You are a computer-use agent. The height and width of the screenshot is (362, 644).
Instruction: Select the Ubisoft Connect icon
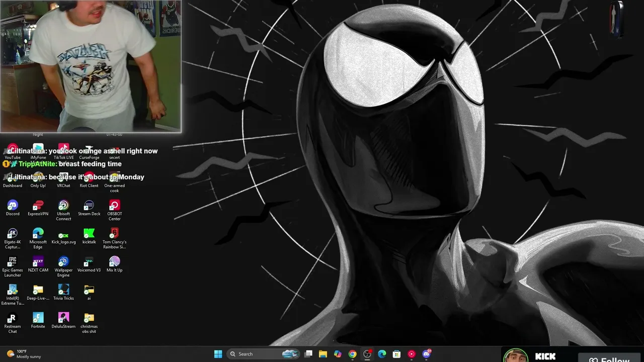click(63, 210)
